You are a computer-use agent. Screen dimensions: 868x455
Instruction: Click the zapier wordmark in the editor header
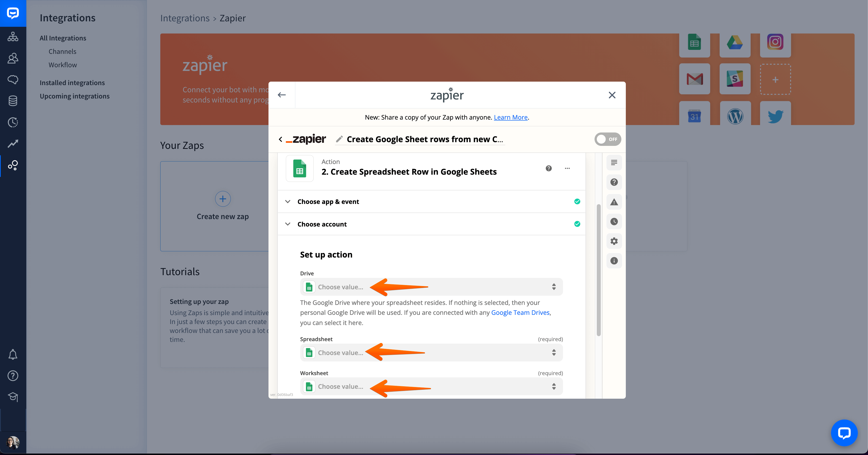coord(306,139)
